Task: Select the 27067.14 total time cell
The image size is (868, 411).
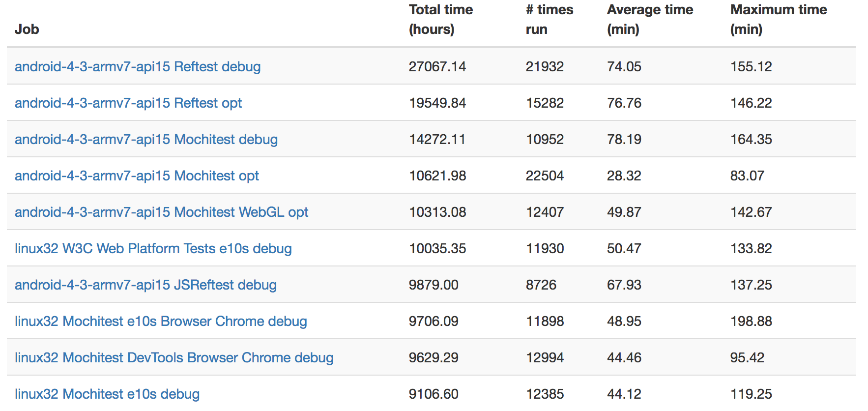Action: 437,66
